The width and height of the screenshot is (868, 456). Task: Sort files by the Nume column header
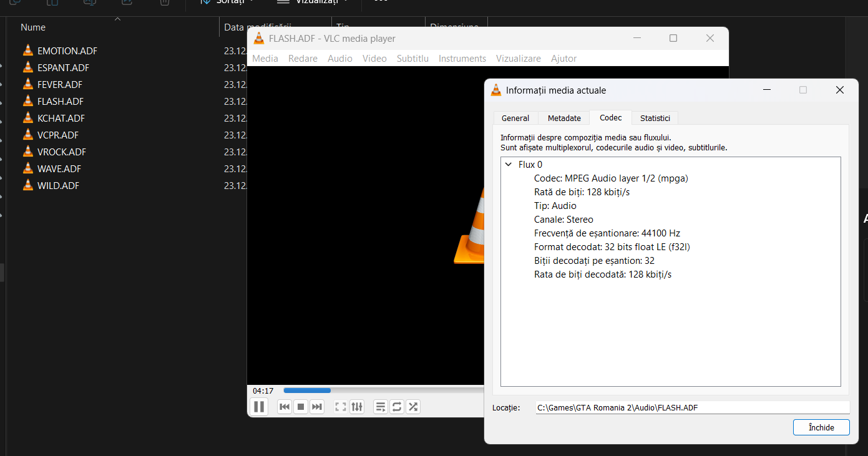point(33,27)
